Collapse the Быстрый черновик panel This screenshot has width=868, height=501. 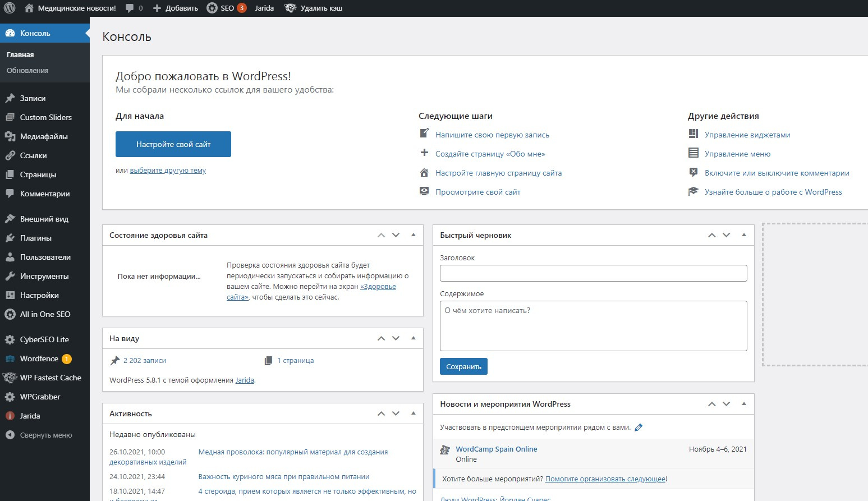(x=744, y=235)
